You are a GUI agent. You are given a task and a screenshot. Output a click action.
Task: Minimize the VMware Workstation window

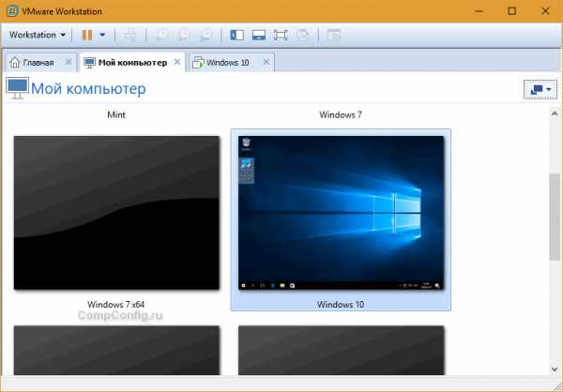click(479, 11)
